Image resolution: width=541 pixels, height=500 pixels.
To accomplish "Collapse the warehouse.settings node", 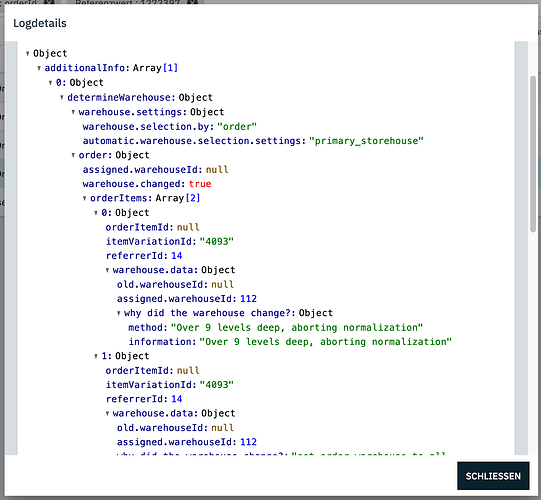I will [73, 112].
